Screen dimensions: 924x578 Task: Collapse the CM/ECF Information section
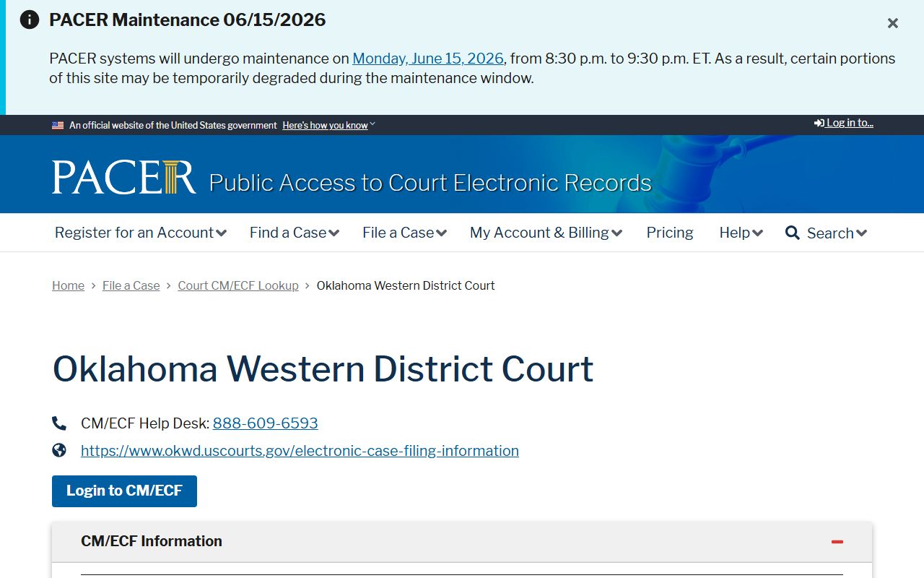tap(462, 542)
